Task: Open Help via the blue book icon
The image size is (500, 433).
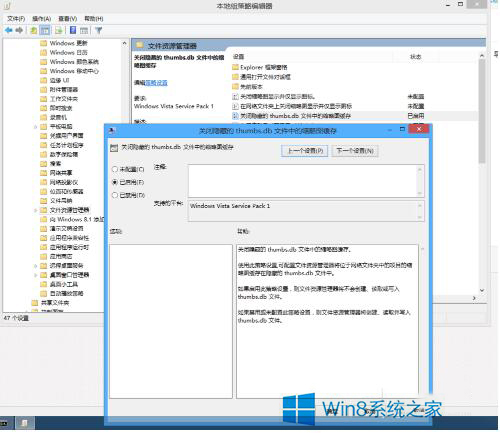Action: (x=73, y=30)
